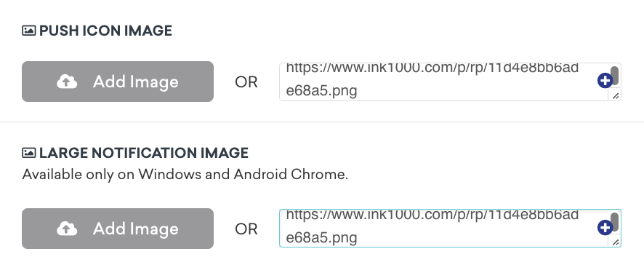Click resize handle of large notification URL textarea
The image size is (644, 273).
[x=615, y=242]
